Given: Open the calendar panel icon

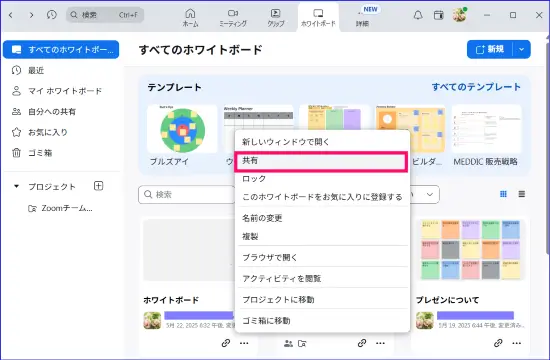Looking at the screenshot, I should tap(438, 15).
